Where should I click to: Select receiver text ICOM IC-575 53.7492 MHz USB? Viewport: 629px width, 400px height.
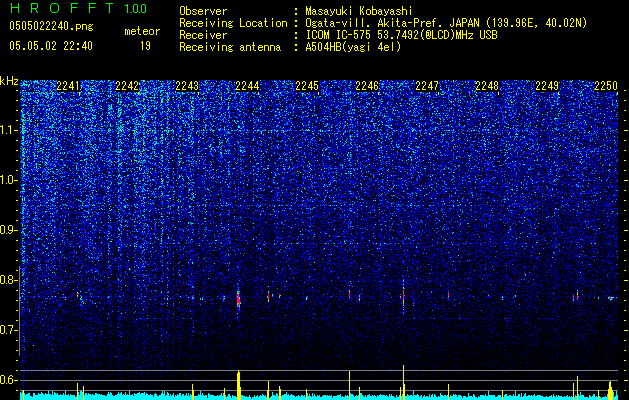point(401,35)
